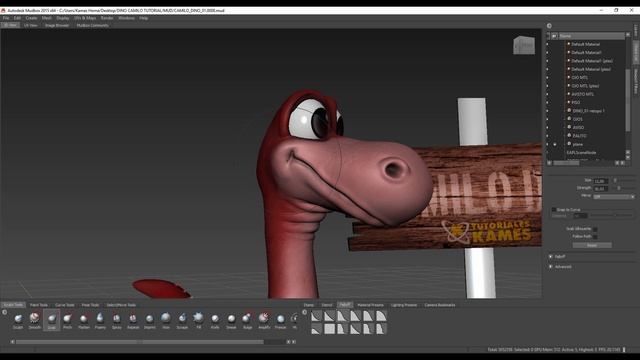Toggle visibility dot for PISO row
Viewport: 640px width, 360px height.
click(x=548, y=102)
